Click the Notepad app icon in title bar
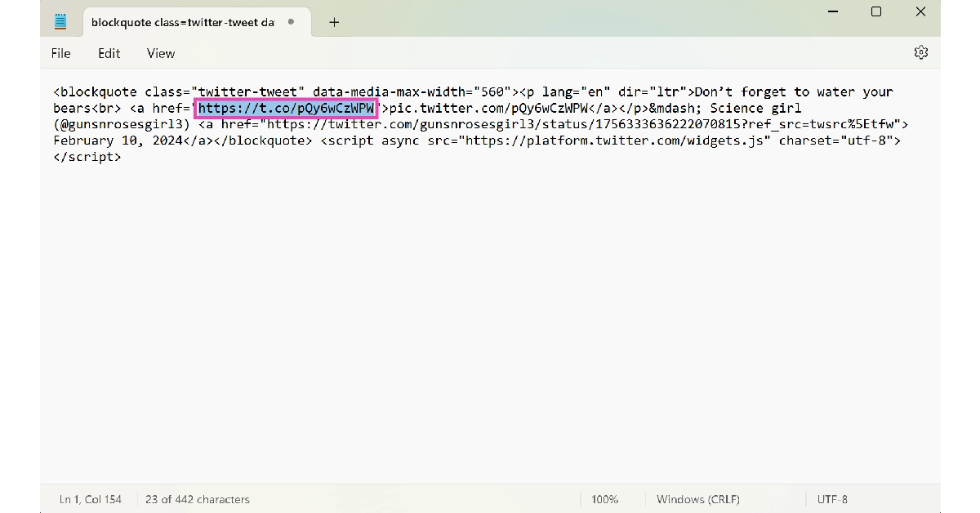This screenshot has width=980, height=513. pyautogui.click(x=60, y=22)
